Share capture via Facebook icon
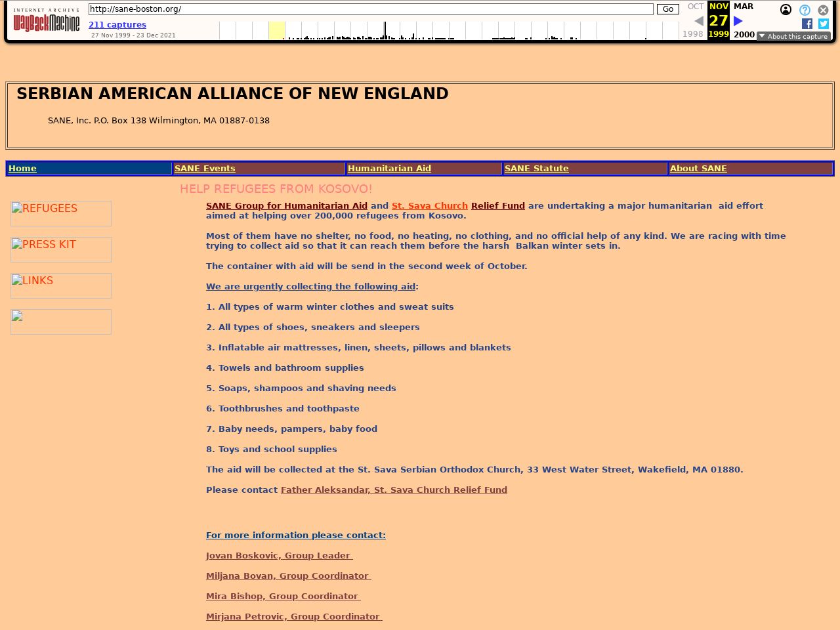The width and height of the screenshot is (840, 630). [807, 24]
